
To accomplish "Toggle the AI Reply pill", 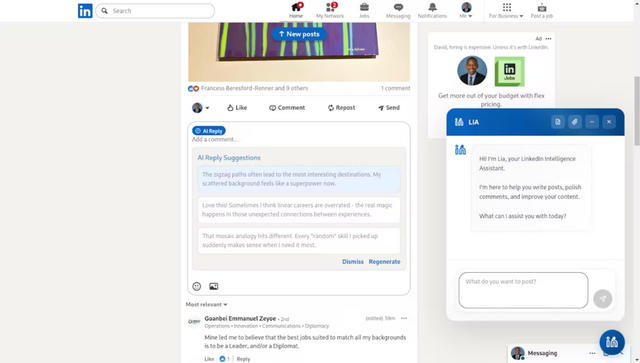I will click(209, 131).
